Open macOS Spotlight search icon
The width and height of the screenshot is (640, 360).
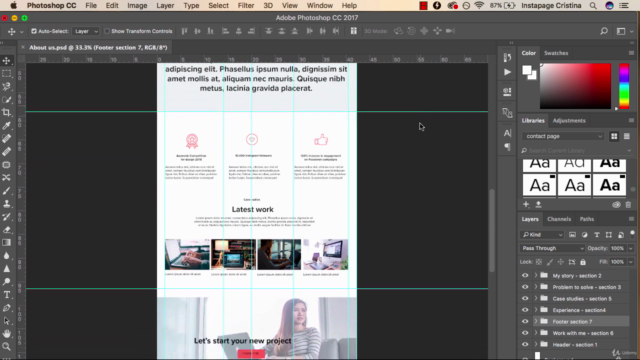point(593,6)
